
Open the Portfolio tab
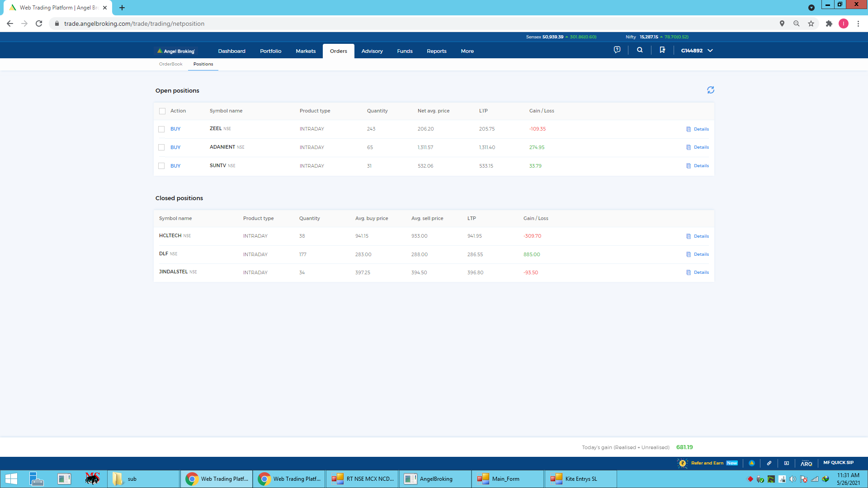pos(270,51)
